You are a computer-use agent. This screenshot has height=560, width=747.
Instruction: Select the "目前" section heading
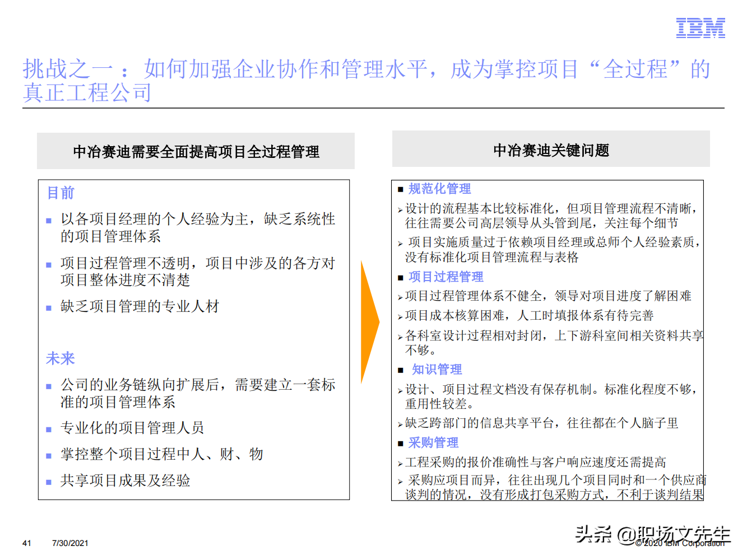(61, 193)
